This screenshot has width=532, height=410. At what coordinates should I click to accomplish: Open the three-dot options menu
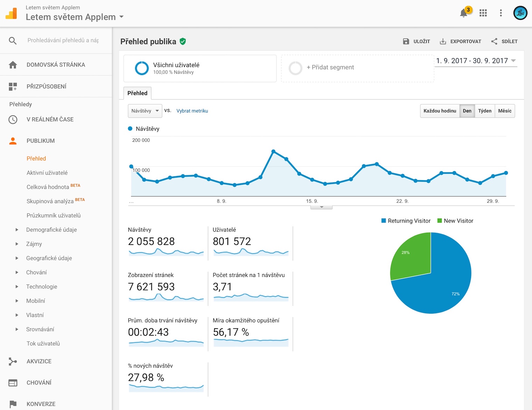pyautogui.click(x=501, y=13)
